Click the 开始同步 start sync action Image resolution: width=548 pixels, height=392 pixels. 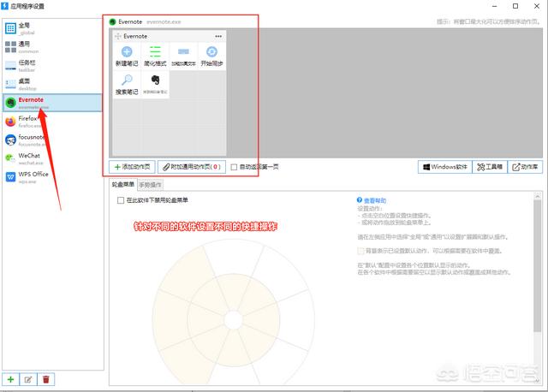pos(211,56)
